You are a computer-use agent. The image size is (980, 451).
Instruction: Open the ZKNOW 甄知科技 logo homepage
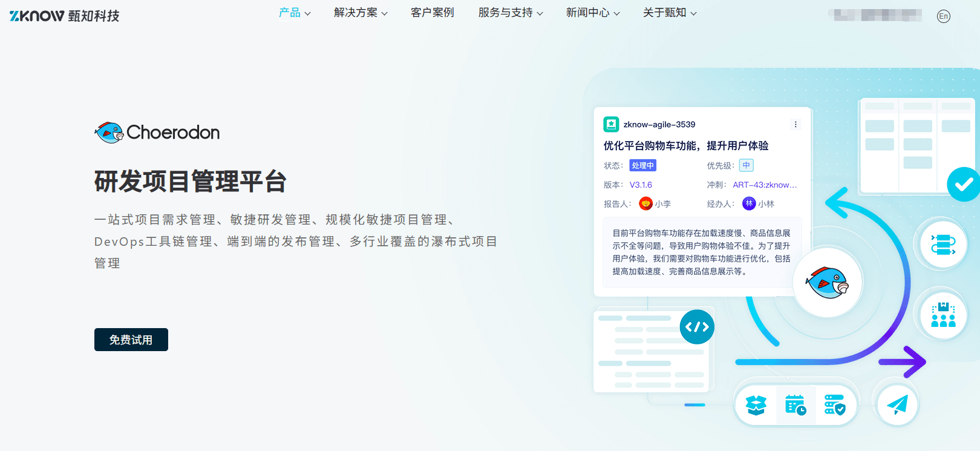pos(65,16)
